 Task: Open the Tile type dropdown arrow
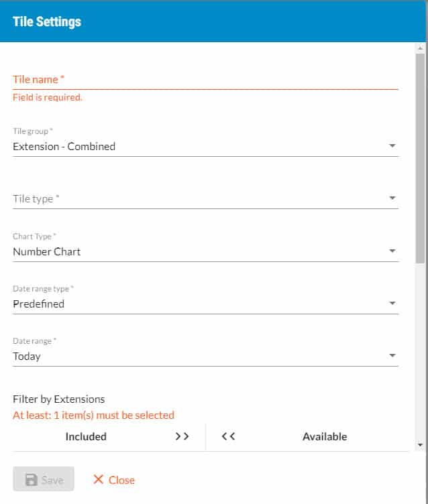tap(392, 198)
